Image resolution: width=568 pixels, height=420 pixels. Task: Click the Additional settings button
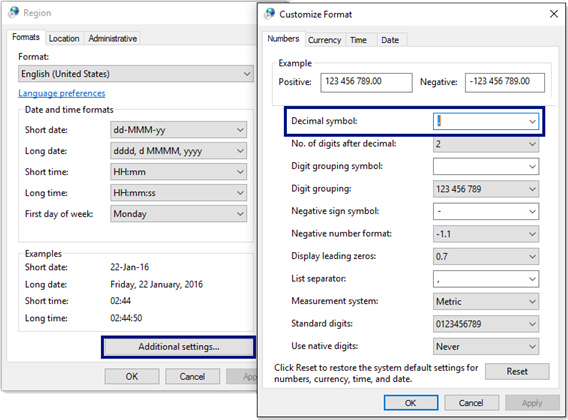click(x=179, y=347)
